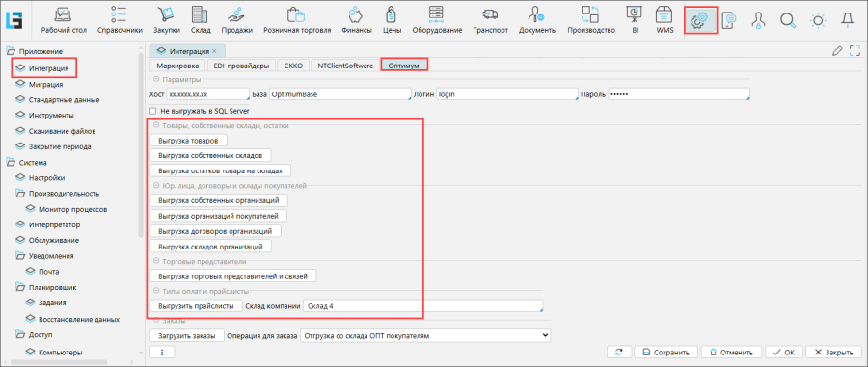
Task: Confirm with the OK button
Action: 783,353
